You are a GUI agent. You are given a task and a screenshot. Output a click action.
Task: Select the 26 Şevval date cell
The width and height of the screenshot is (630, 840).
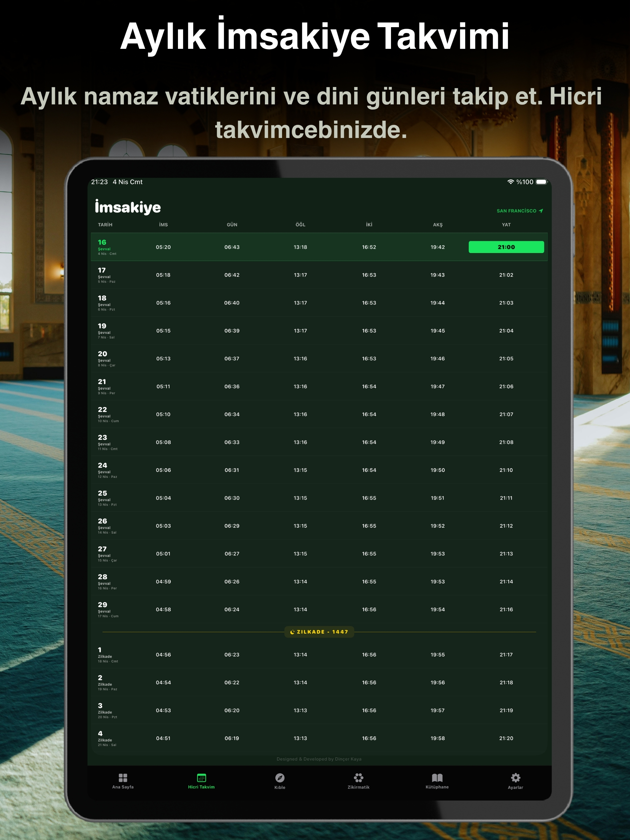tap(107, 526)
